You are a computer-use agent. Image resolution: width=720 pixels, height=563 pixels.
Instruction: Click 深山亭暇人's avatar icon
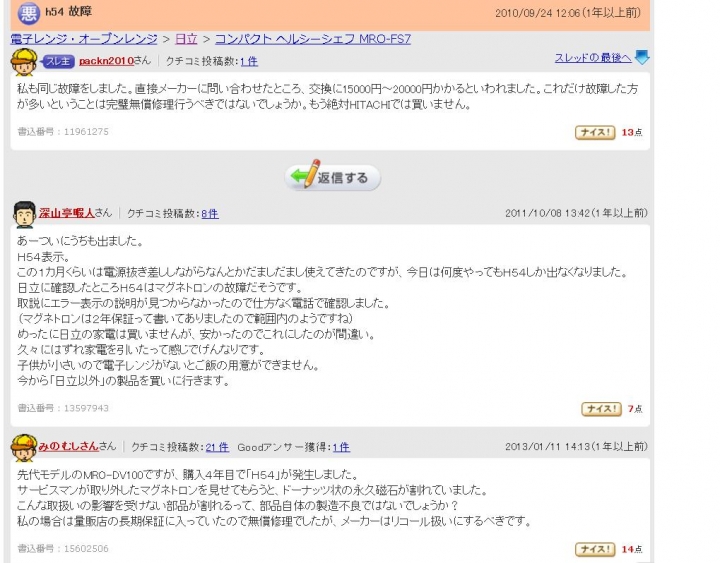(24, 214)
